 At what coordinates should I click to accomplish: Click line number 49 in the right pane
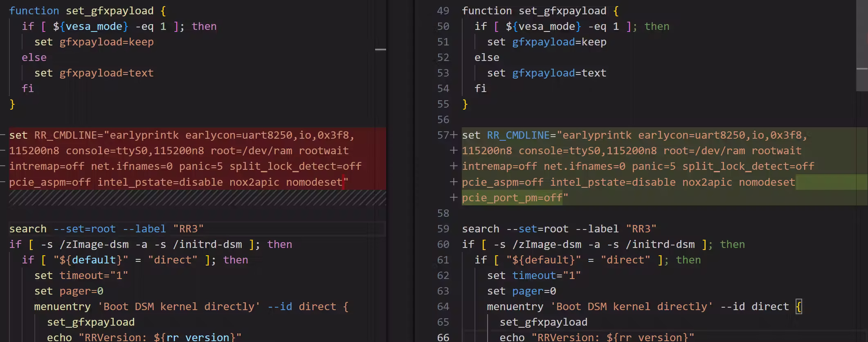pos(443,11)
